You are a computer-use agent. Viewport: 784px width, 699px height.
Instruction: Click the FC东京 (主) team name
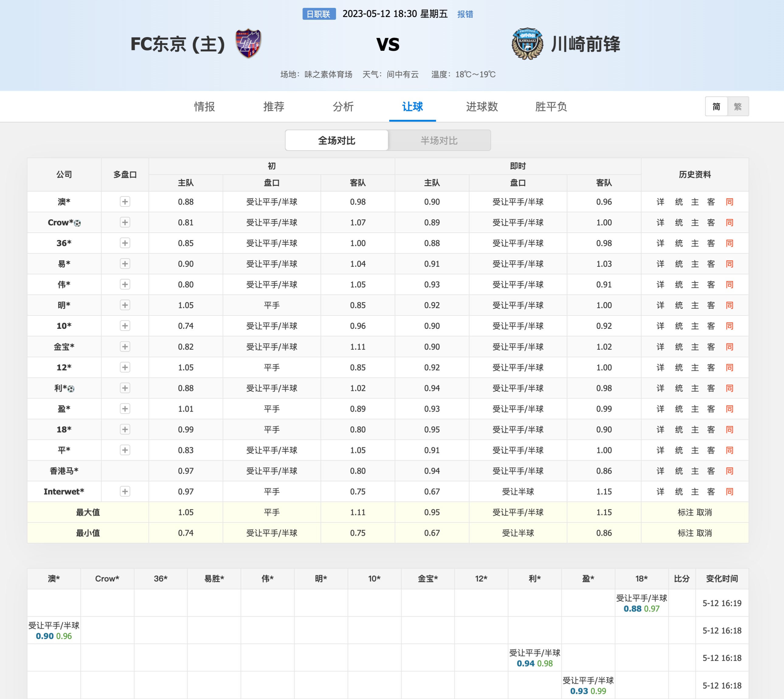click(178, 44)
